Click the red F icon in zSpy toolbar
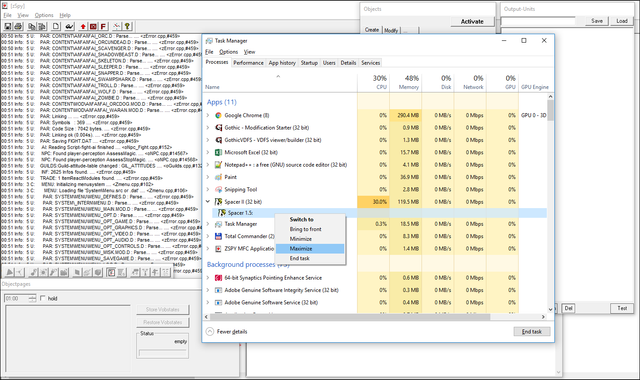640x380 pixels. point(103,26)
